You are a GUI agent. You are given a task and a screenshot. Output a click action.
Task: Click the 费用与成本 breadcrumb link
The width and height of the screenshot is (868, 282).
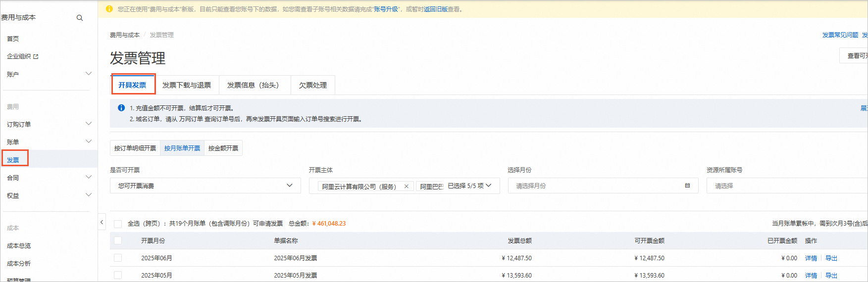[125, 35]
